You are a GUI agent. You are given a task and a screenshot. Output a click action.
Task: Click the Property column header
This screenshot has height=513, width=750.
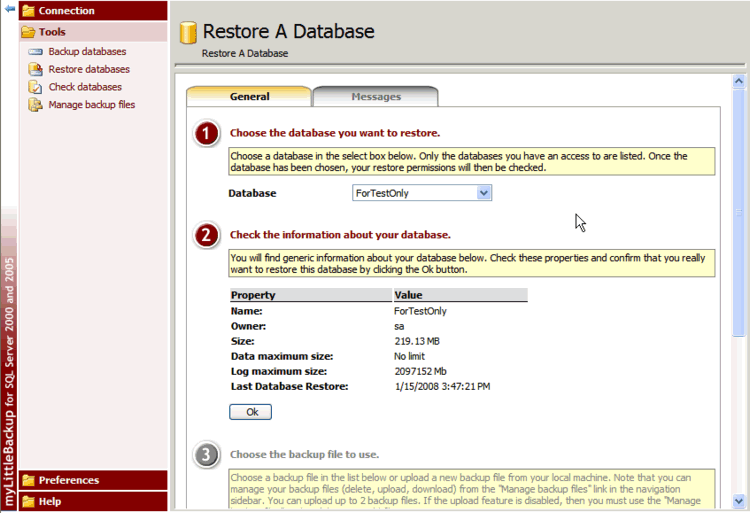(x=310, y=295)
